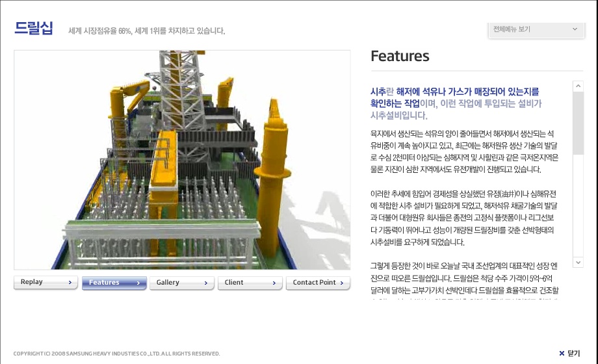
Task: Open the Gallery tab
Action: pos(182,283)
